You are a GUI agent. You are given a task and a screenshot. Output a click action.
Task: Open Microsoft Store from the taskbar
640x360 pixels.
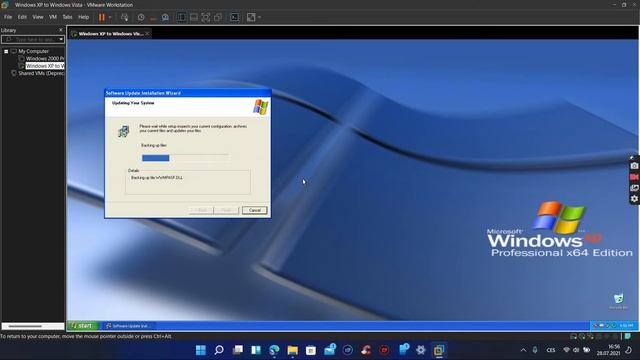(311, 350)
